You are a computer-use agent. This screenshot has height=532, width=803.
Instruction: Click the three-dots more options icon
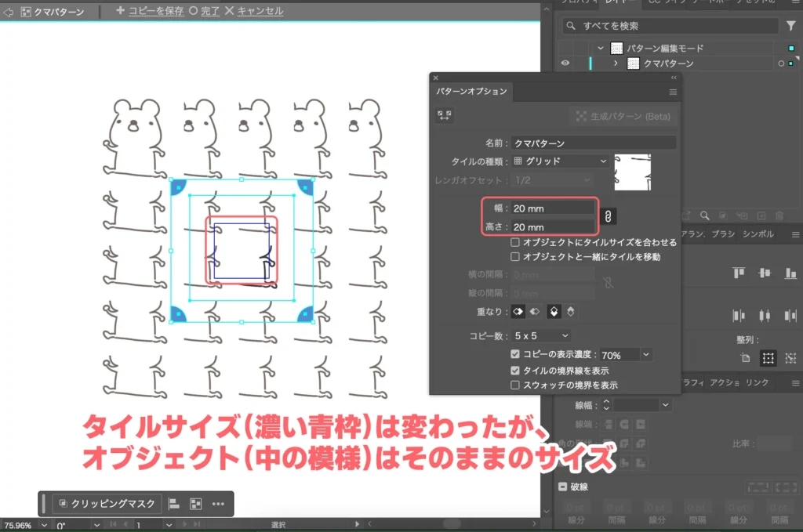pos(219,503)
